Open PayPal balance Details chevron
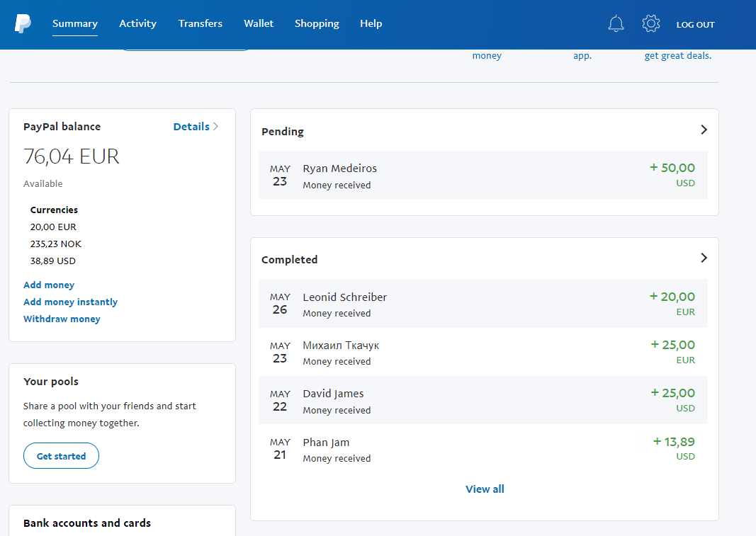756x536 pixels. pos(215,126)
